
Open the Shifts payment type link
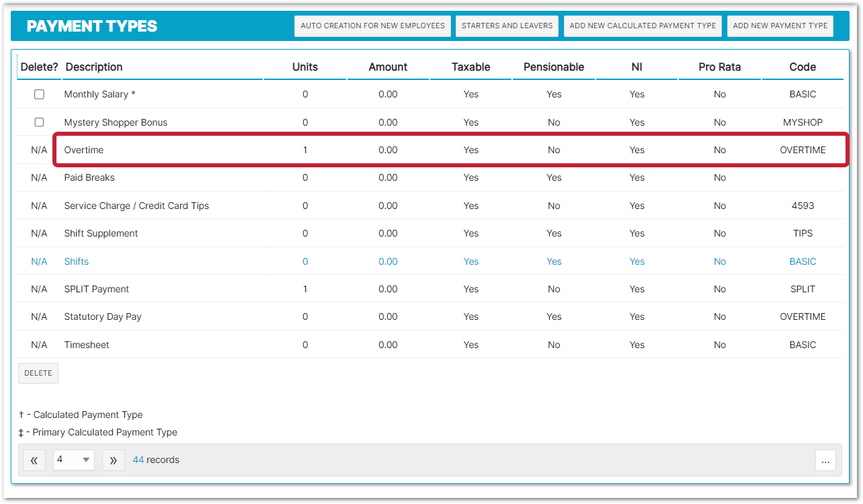77,261
